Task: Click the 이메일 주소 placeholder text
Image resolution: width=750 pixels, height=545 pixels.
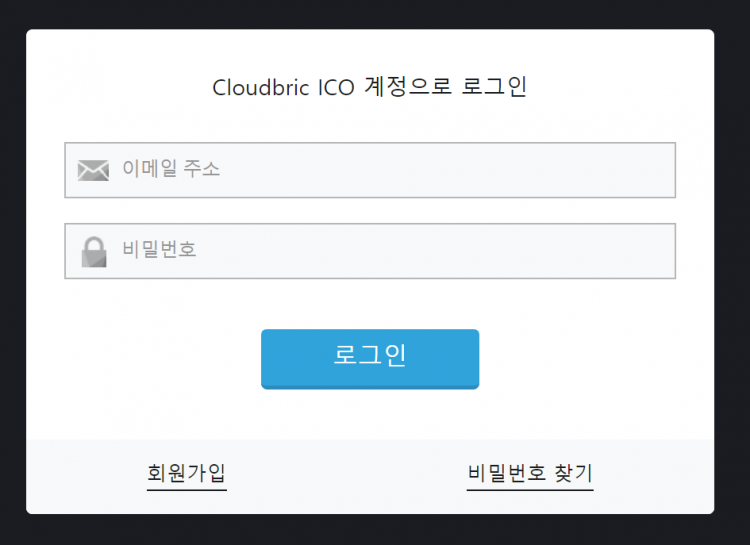Action: tap(171, 168)
